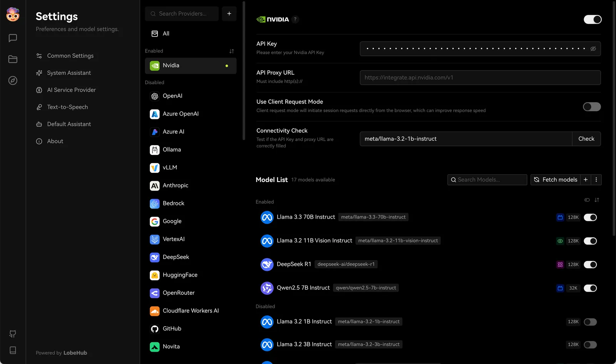
Task: Select the Cloudflare Workers AI provider
Action: point(191,311)
